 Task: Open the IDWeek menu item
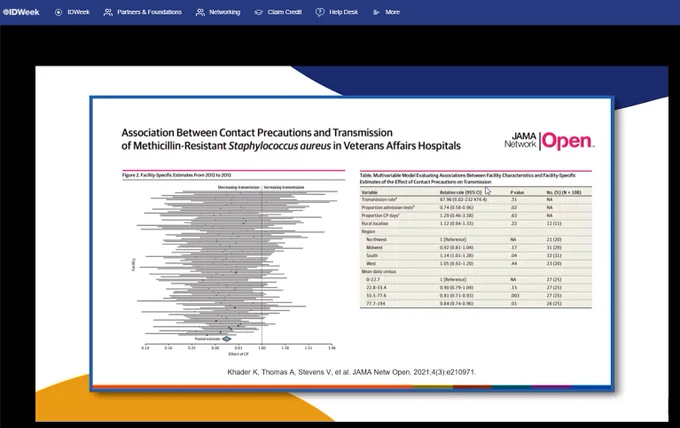click(78, 12)
